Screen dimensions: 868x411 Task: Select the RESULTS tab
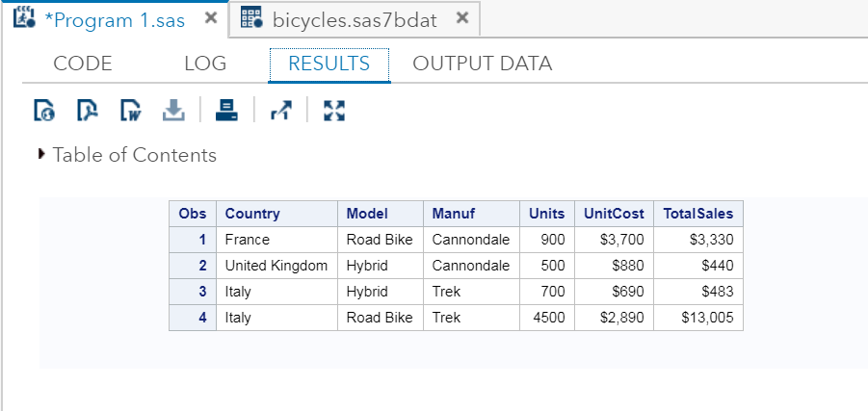point(329,64)
